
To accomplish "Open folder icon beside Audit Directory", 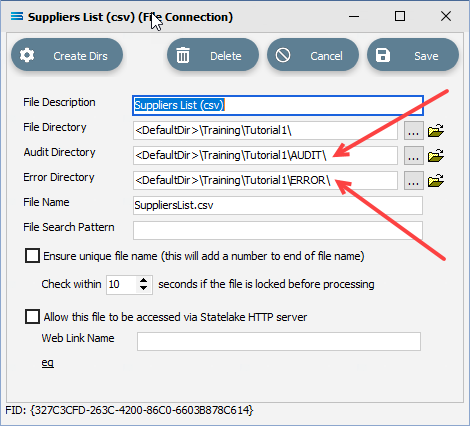I will point(436,155).
